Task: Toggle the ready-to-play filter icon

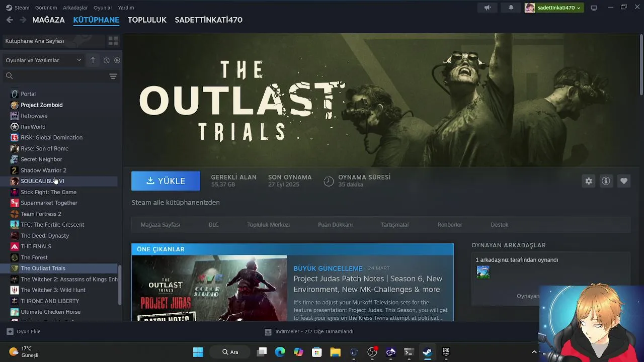Action: tap(117, 60)
